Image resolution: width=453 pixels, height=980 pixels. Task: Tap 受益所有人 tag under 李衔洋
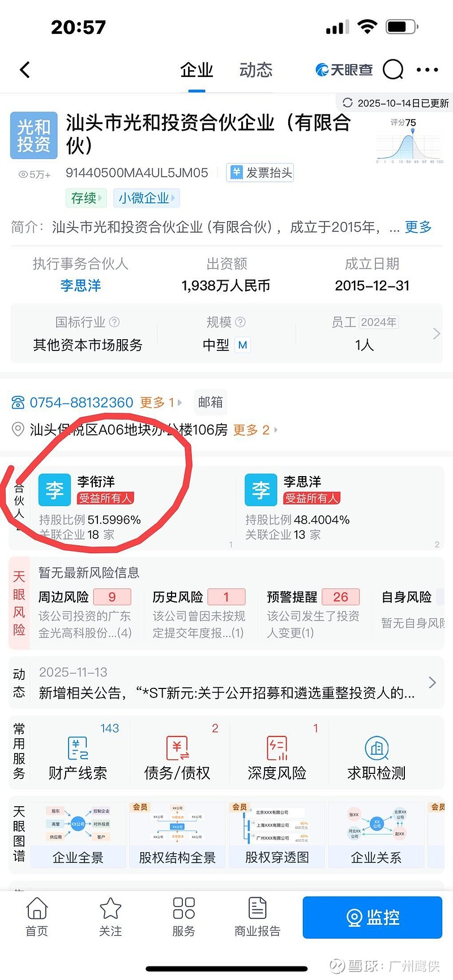click(x=105, y=498)
